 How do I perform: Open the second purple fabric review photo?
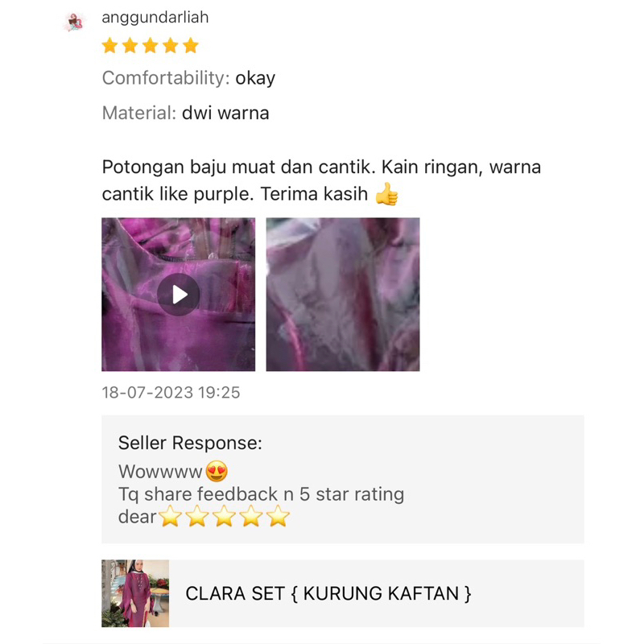(343, 295)
